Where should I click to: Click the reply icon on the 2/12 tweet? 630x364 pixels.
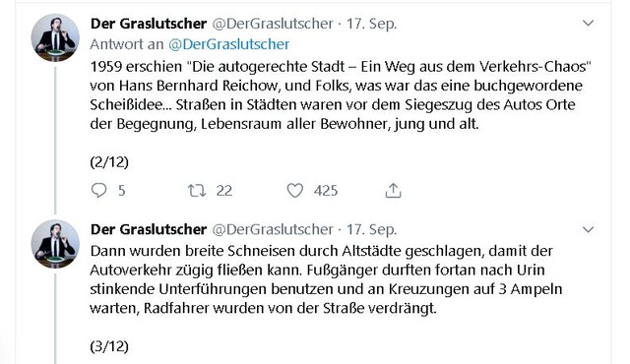click(x=98, y=190)
